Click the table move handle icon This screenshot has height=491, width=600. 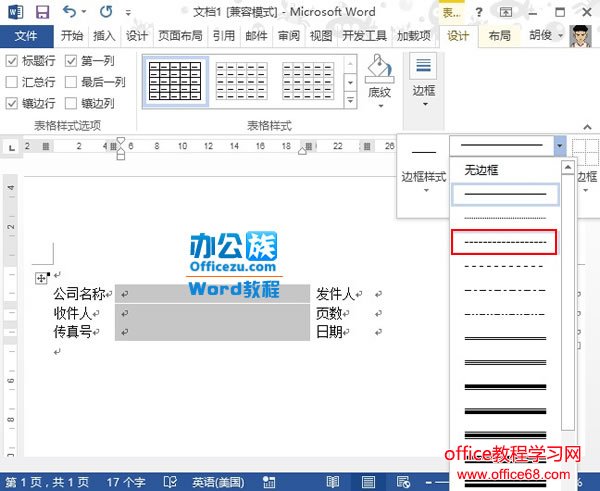(41, 278)
